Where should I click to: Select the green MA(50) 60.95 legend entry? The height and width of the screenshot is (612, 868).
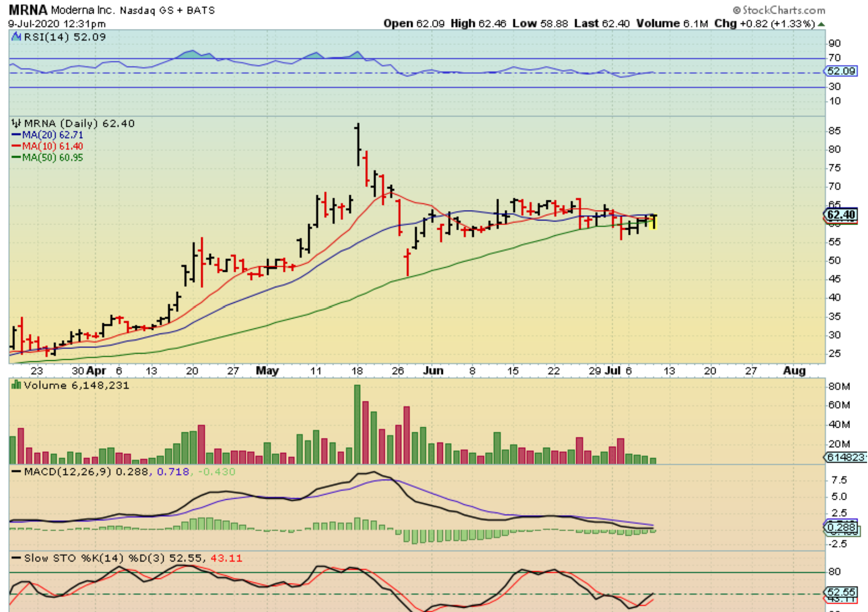(x=47, y=158)
